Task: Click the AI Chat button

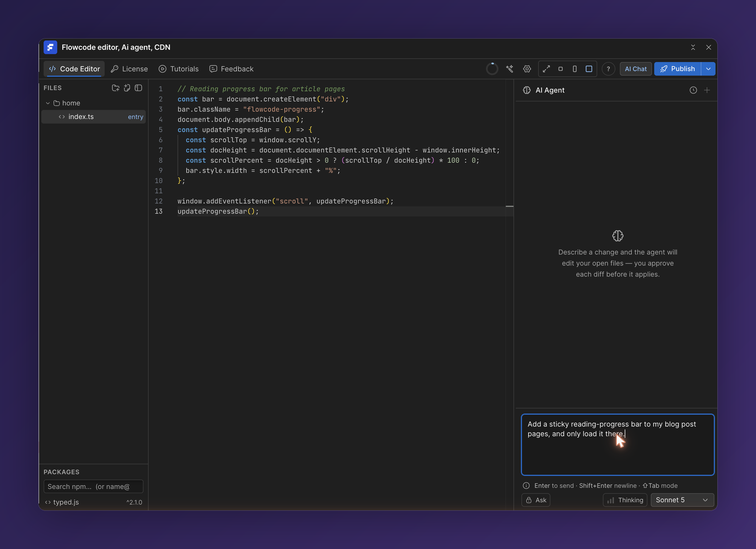Action: [635, 69]
